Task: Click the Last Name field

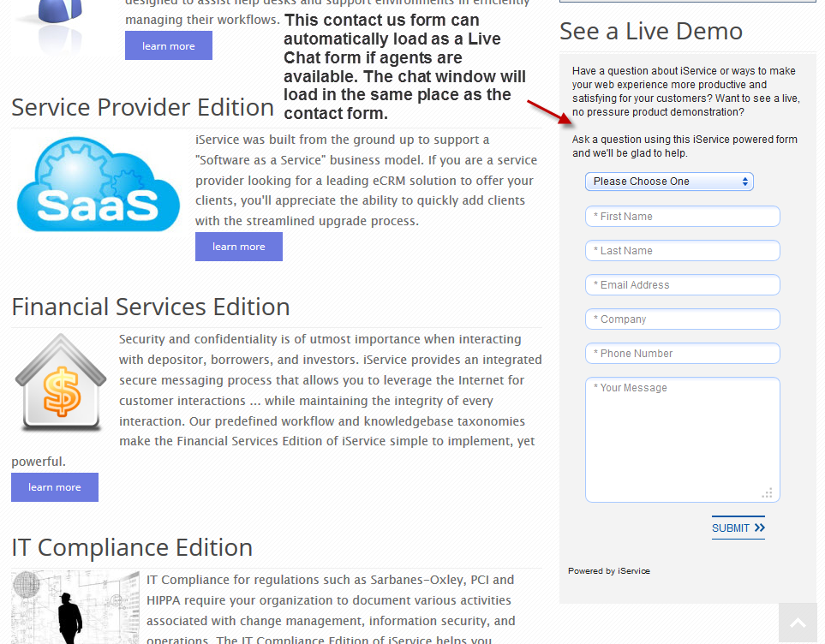Action: tap(682, 251)
